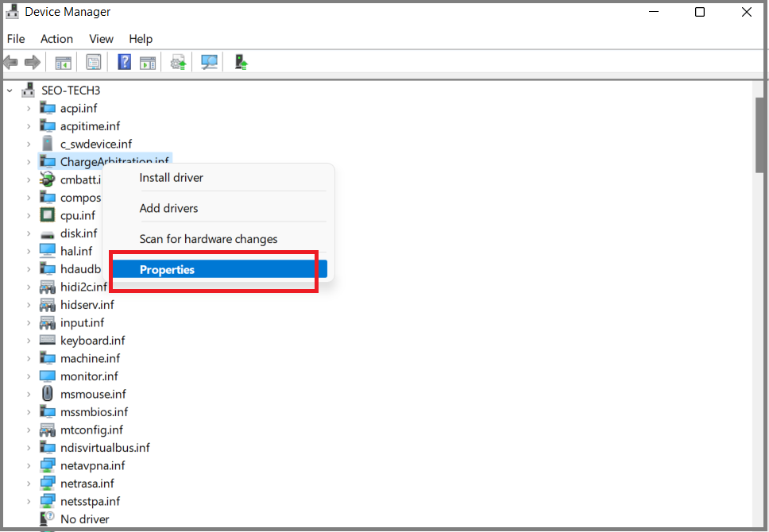Click the HID icon beside hidi2c.inf
Viewport: 769px width, 532px height.
(48, 287)
